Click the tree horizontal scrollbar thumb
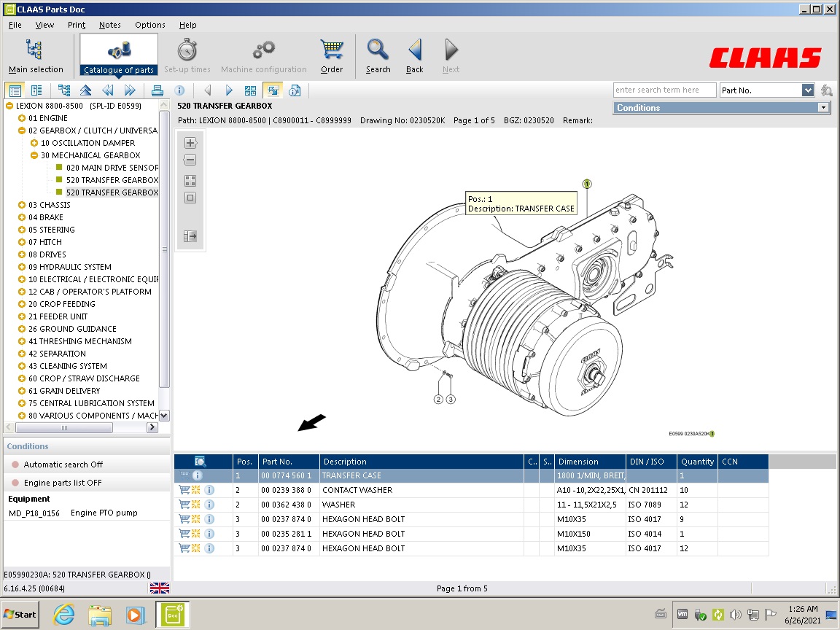 [64, 427]
